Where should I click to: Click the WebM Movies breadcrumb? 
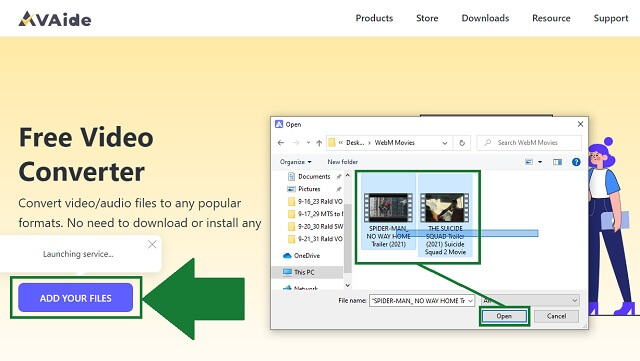394,143
